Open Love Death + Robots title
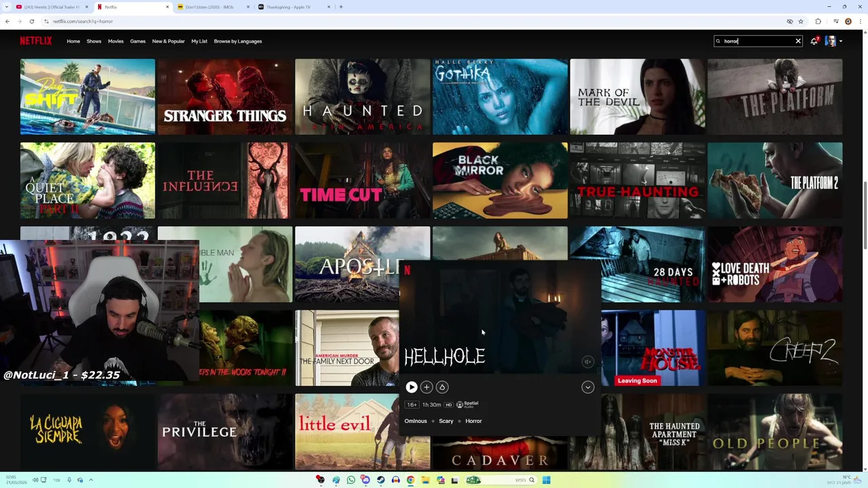The image size is (868, 488). click(775, 264)
